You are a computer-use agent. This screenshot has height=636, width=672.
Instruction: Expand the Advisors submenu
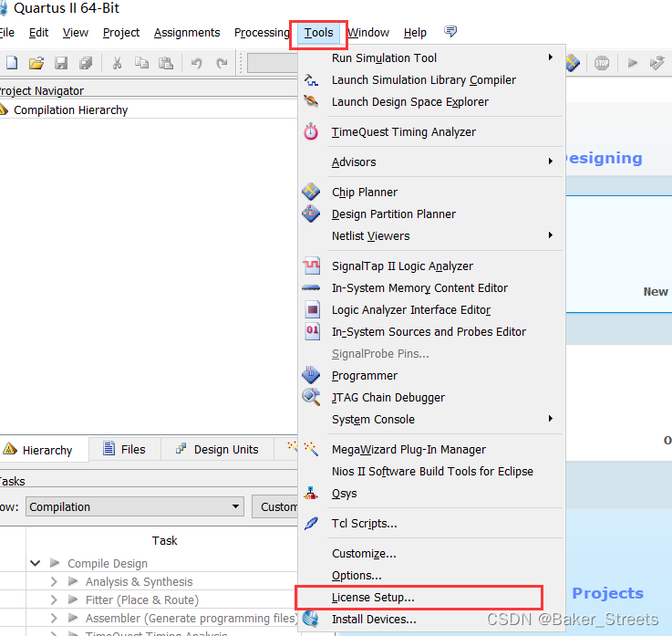(x=551, y=162)
